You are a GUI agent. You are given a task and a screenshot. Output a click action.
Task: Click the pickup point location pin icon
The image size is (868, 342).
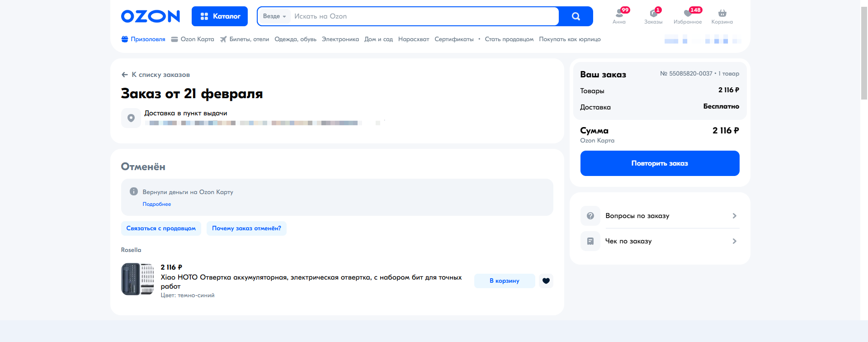[x=131, y=118]
